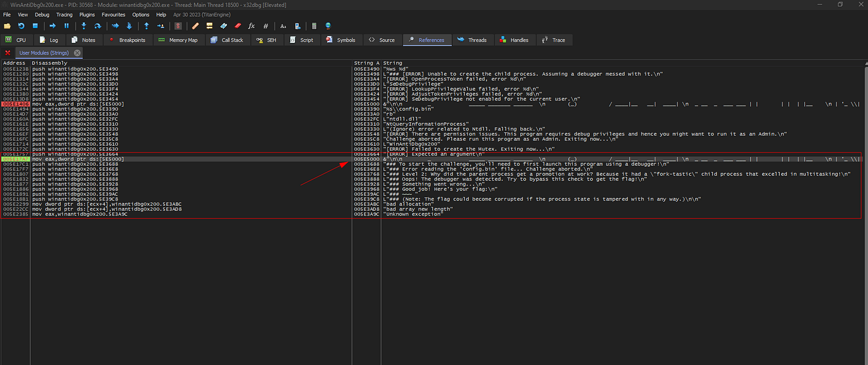Click the Open file folder icon
868x365 pixels.
[7, 26]
